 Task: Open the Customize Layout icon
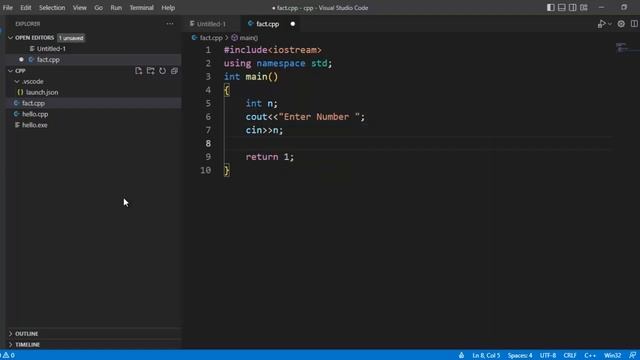pos(584,7)
